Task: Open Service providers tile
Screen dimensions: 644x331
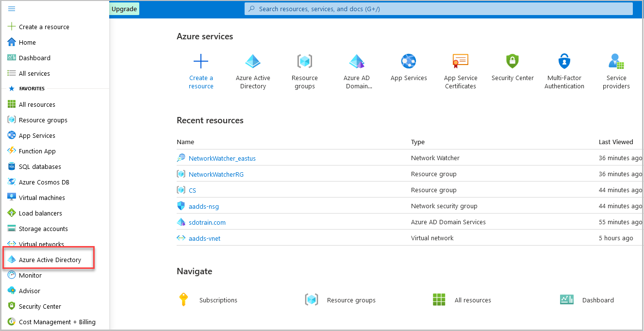Action: pyautogui.click(x=616, y=71)
